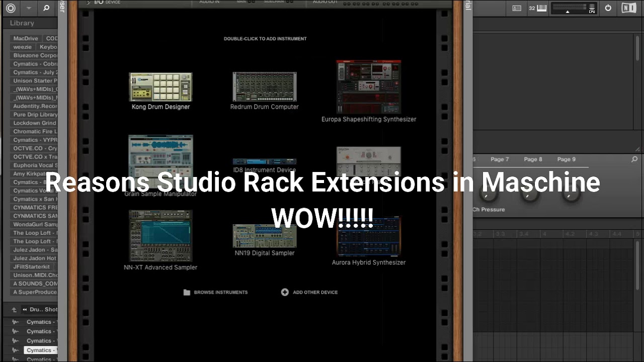The width and height of the screenshot is (644, 362).
Task: Select the Unison.MIDI.Cho tag
Action: (x=35, y=275)
